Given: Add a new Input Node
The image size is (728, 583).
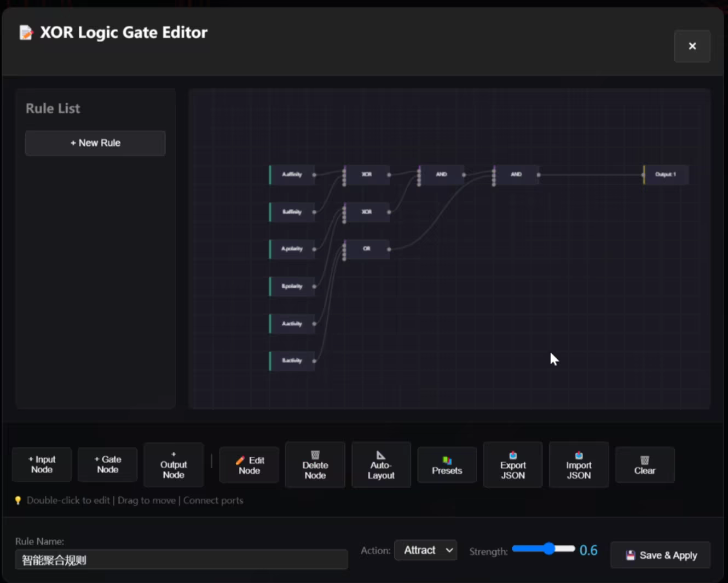Looking at the screenshot, I should (x=42, y=464).
